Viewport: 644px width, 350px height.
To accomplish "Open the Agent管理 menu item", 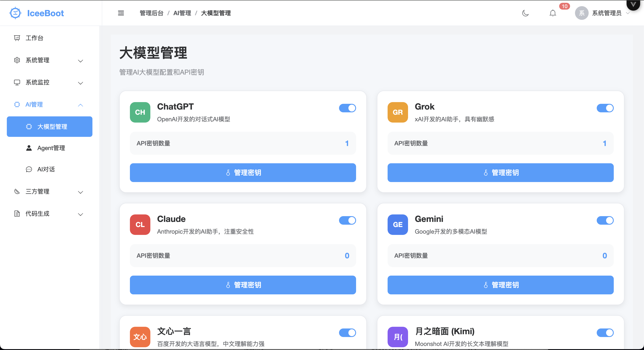I will click(49, 148).
